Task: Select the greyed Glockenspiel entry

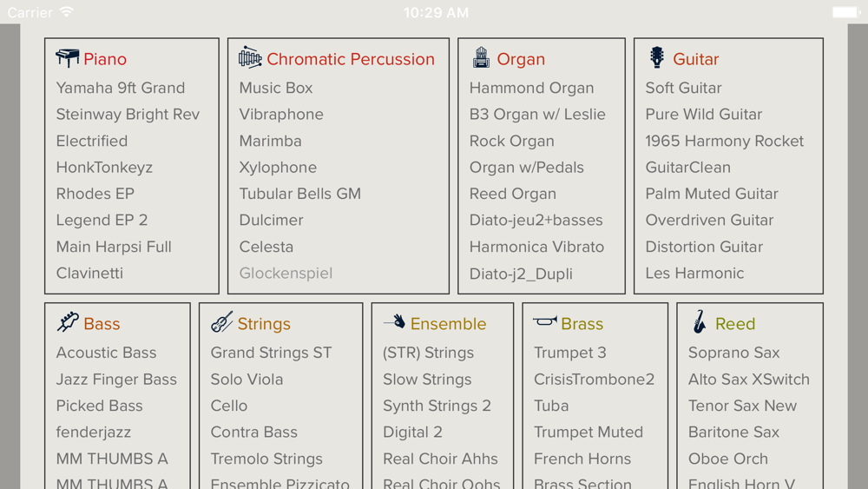Action: [x=286, y=274]
